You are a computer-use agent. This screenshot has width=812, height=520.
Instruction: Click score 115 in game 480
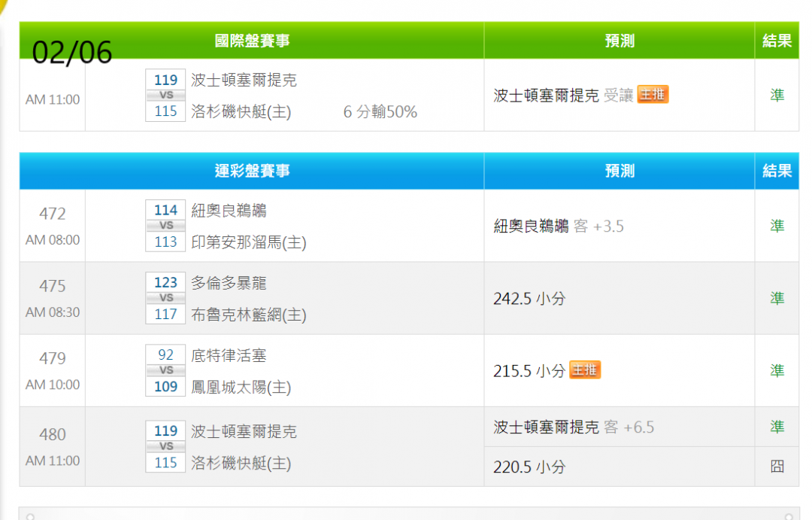[x=165, y=463]
